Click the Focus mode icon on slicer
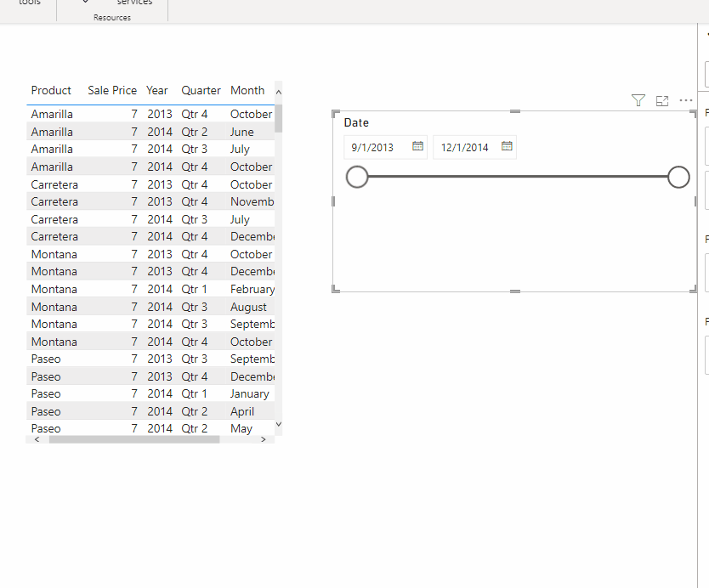This screenshot has height=588, width=709. coord(662,101)
